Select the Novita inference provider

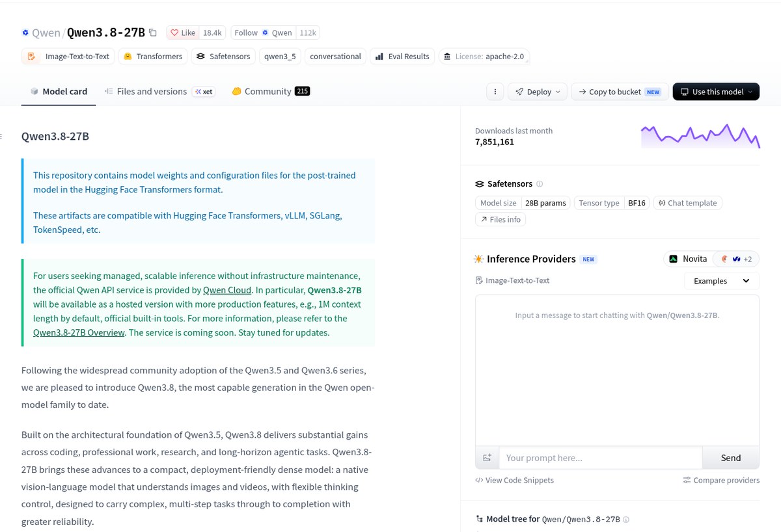688,259
